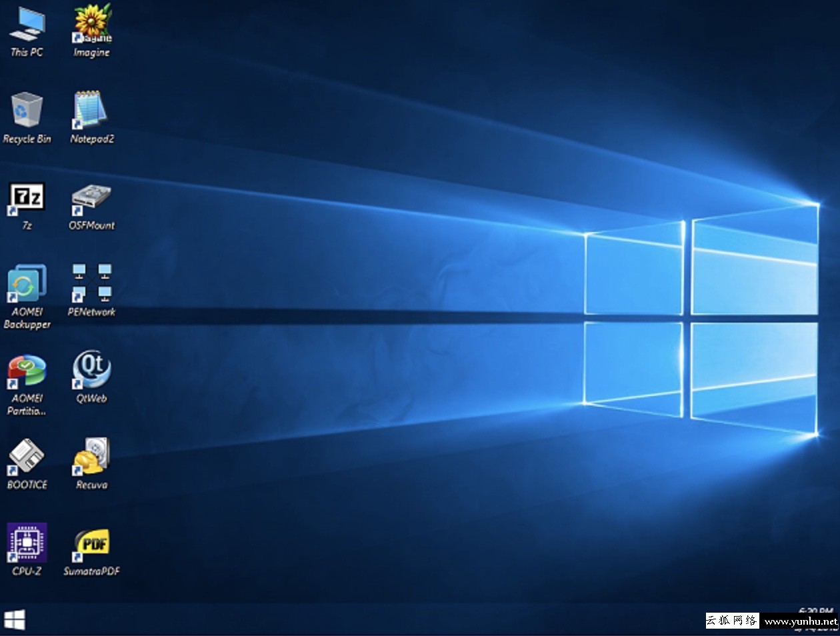Open the PENetwork shortcut

[91, 291]
